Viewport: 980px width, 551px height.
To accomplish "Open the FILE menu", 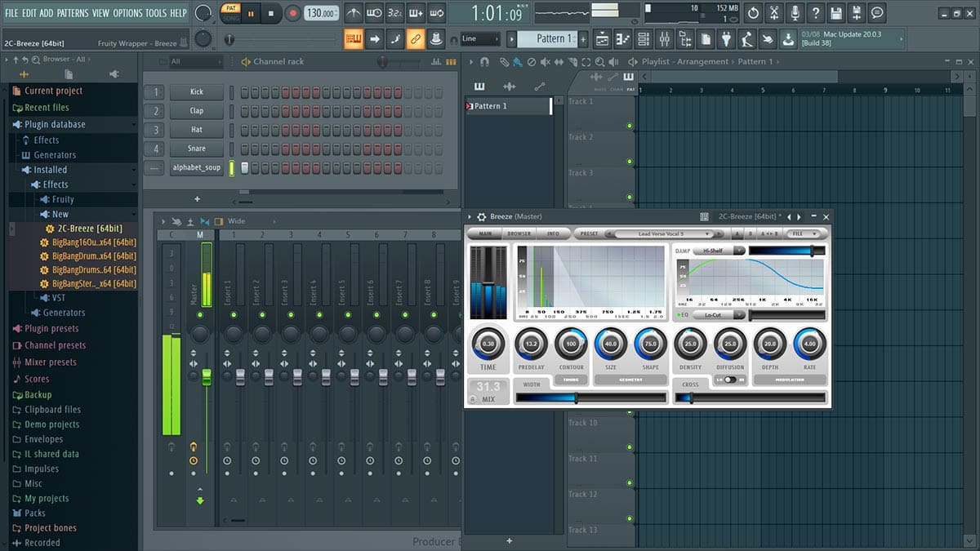I will point(11,13).
